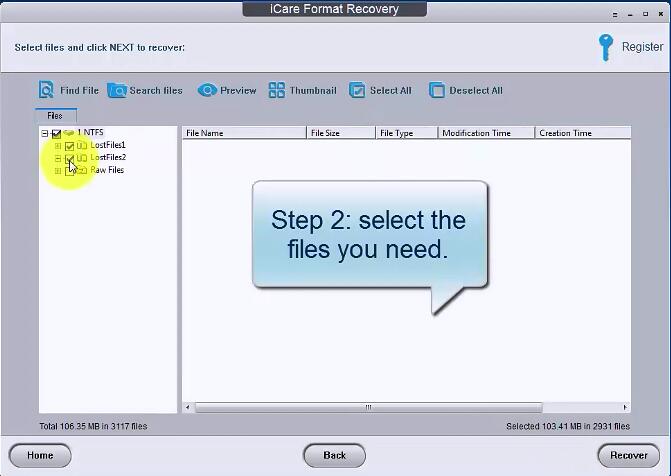Viewport: 671px width, 476px height.
Task: Click the Select All label
Action: 390,90
